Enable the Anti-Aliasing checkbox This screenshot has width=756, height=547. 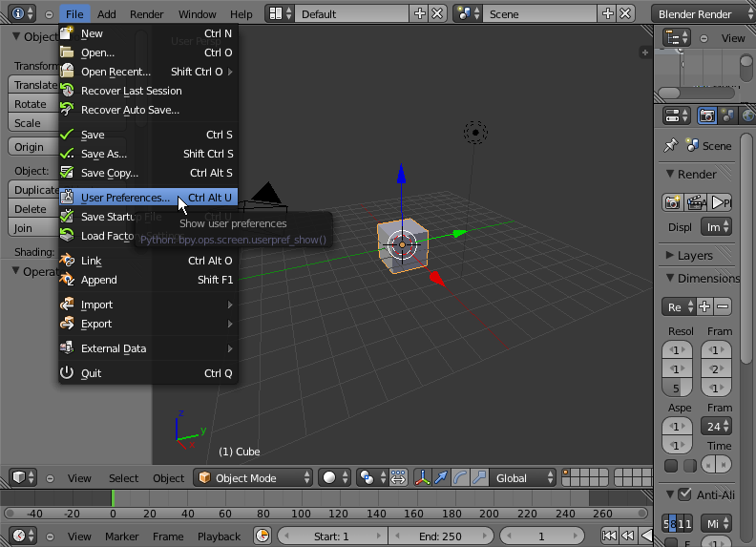point(684,494)
